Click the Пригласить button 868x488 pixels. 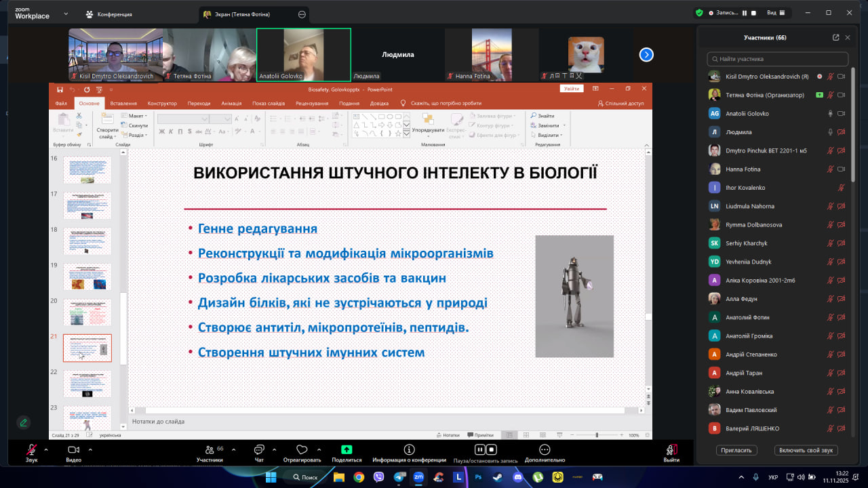point(736,450)
